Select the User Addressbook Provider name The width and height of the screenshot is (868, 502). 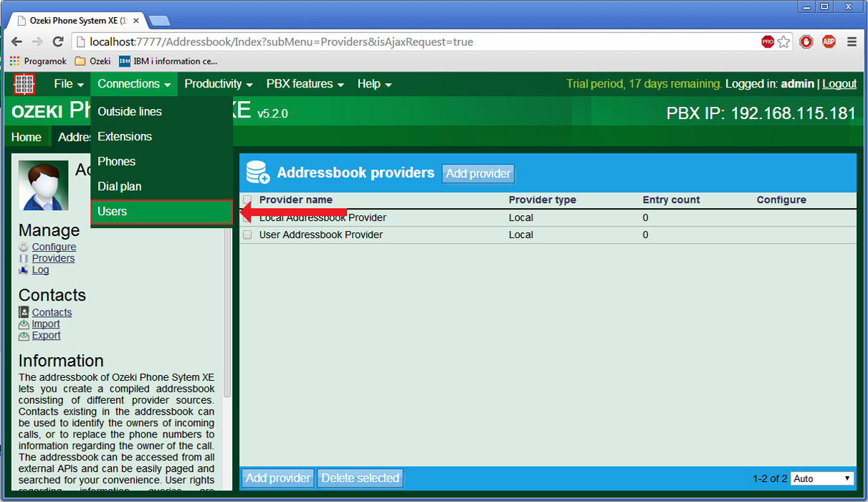click(321, 235)
